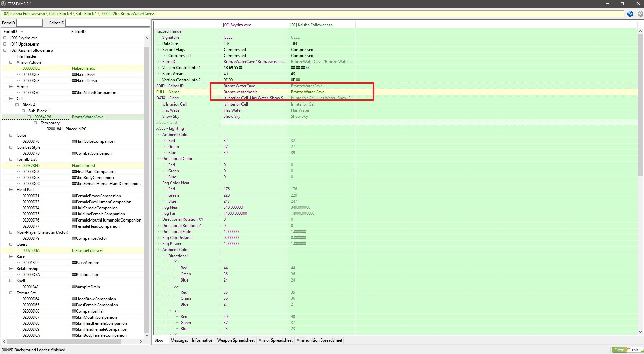Open the Ammunition Spreadsheet tab

319,340
